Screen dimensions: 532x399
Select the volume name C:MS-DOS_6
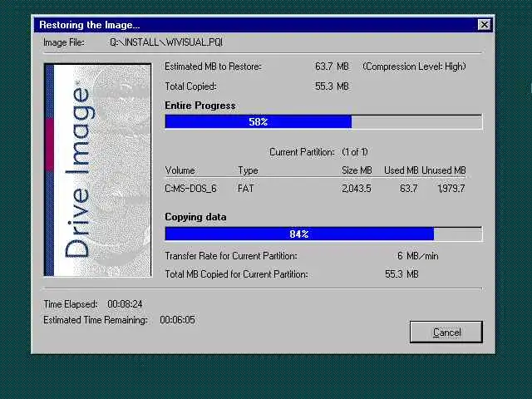190,189
